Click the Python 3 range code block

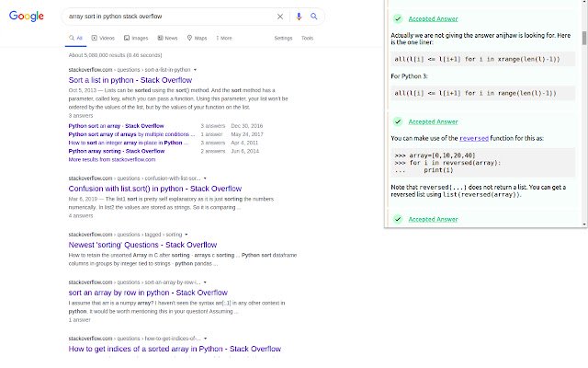point(482,93)
